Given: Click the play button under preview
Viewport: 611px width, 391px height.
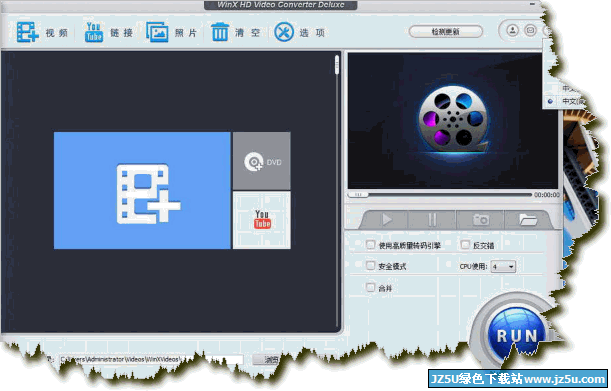Looking at the screenshot, I should [x=387, y=220].
